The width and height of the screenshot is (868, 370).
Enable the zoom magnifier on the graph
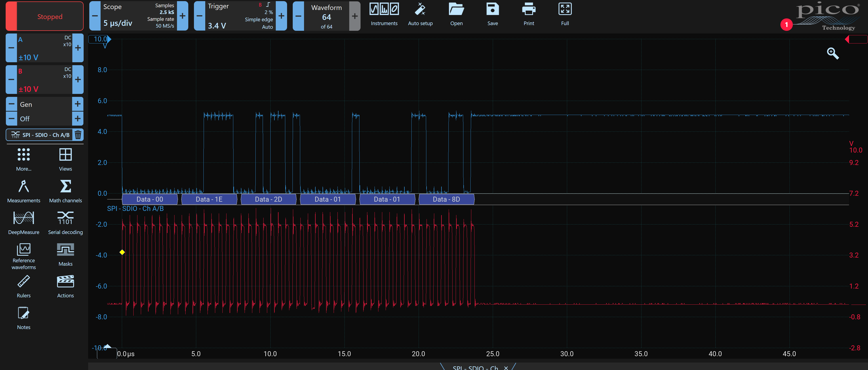tap(833, 53)
